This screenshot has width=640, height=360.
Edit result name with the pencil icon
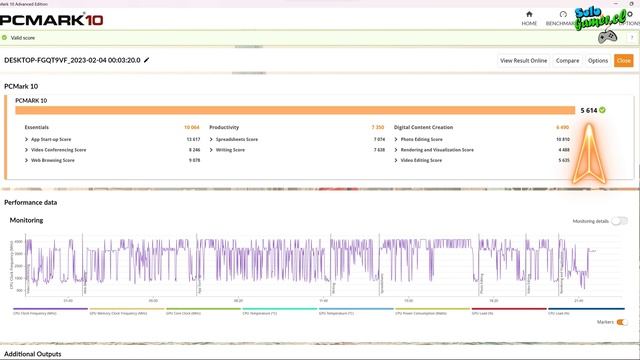147,60
